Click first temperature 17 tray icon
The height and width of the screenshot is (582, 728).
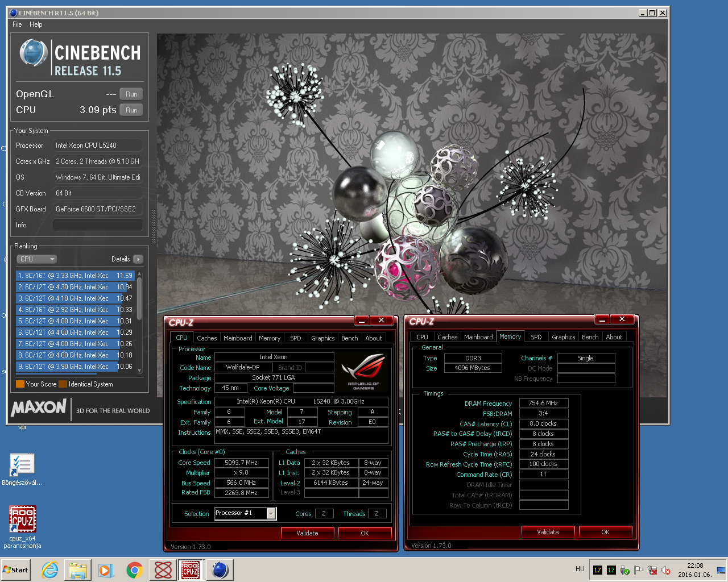598,570
